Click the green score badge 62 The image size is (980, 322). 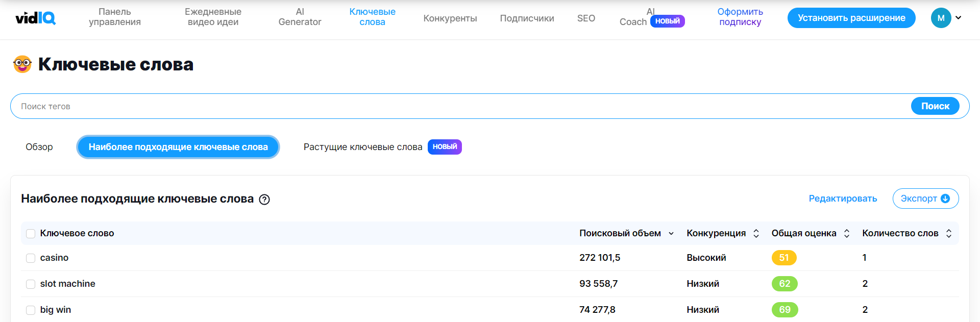click(x=785, y=284)
